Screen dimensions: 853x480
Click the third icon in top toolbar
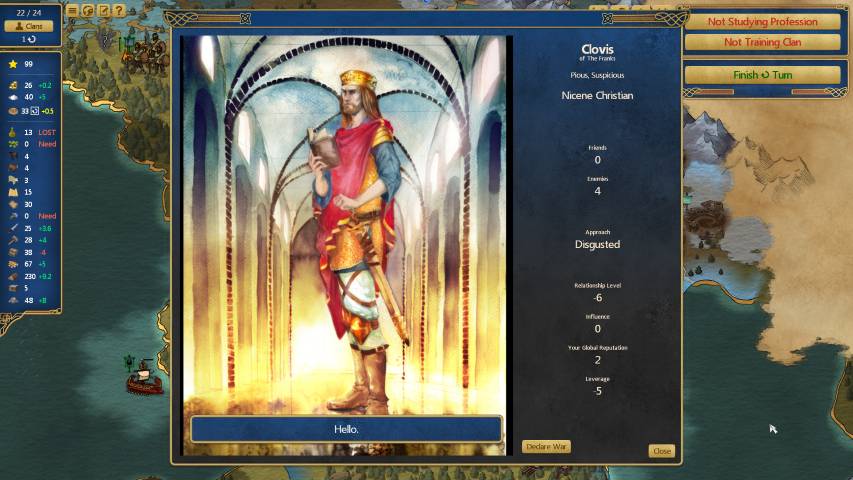(x=103, y=11)
